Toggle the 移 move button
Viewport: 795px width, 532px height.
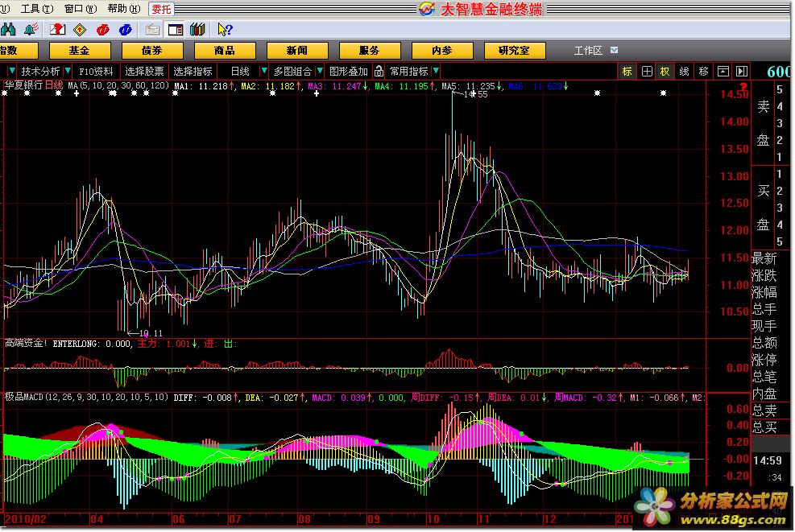[x=703, y=72]
